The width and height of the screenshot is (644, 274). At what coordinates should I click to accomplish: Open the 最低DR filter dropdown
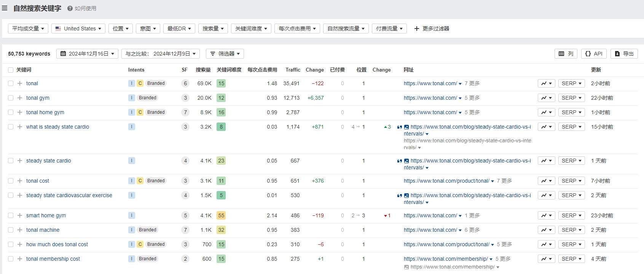click(x=179, y=29)
